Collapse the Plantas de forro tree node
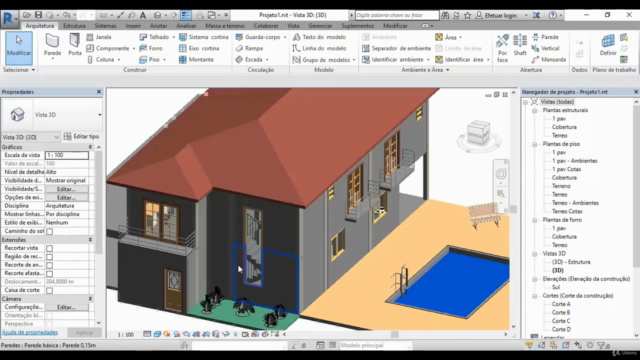Screen dimensions: 640x360 click(x=534, y=220)
